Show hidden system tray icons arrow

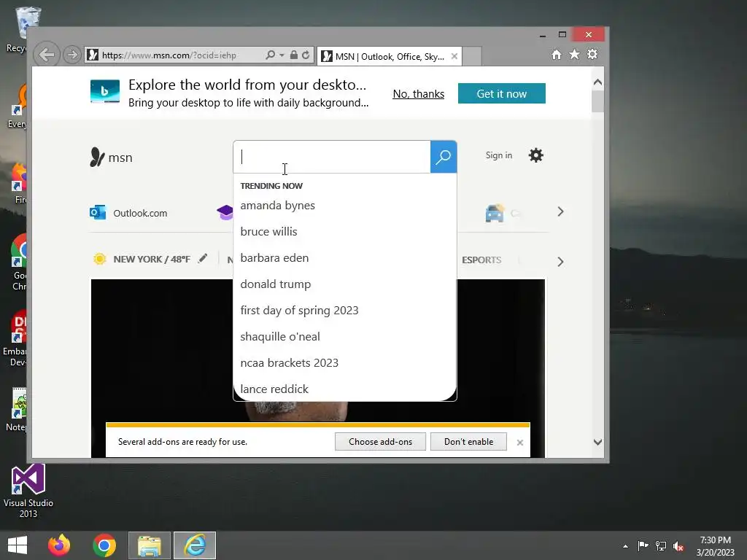click(x=625, y=546)
